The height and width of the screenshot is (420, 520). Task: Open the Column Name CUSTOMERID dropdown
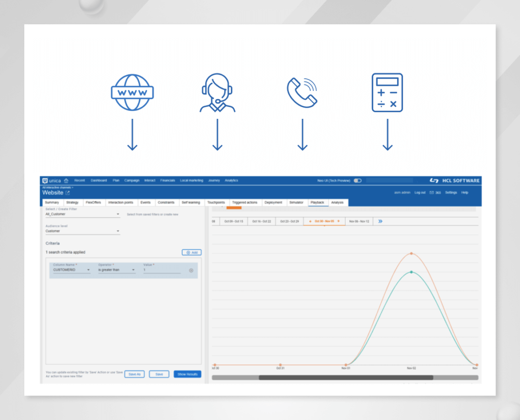click(88, 270)
